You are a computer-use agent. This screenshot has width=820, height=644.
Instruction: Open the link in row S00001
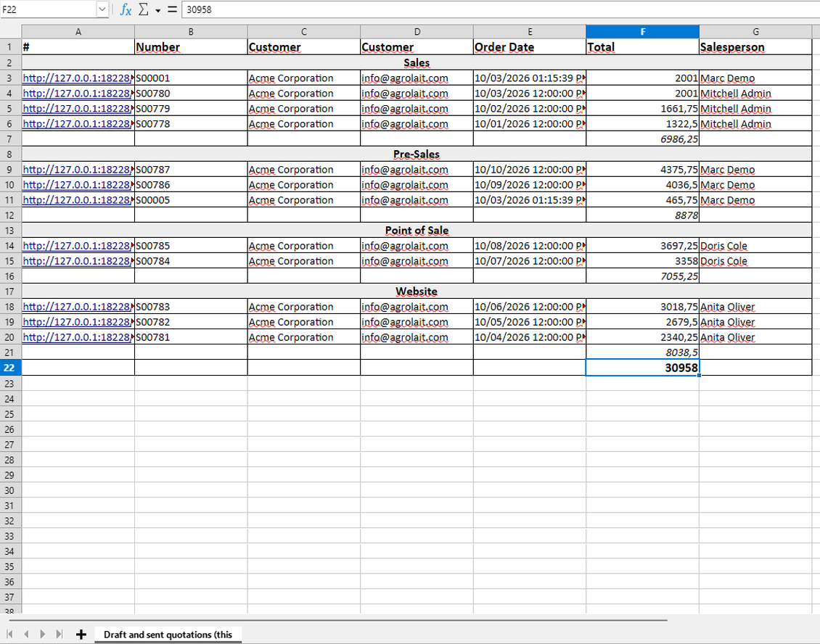pos(78,78)
